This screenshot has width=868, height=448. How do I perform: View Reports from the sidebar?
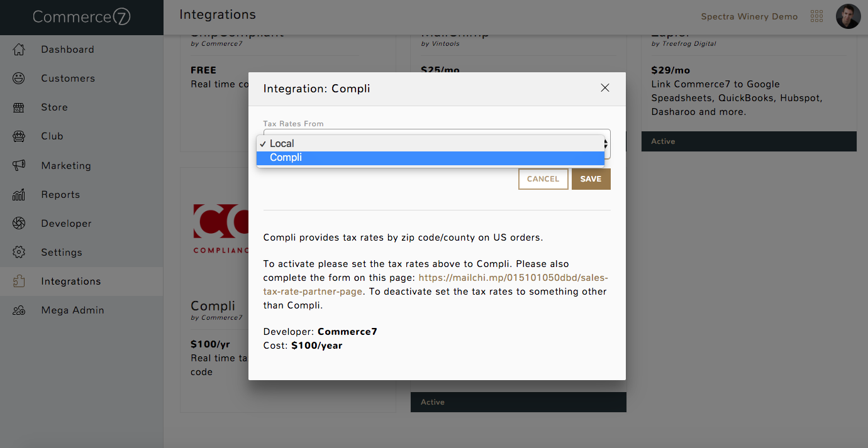pos(60,195)
